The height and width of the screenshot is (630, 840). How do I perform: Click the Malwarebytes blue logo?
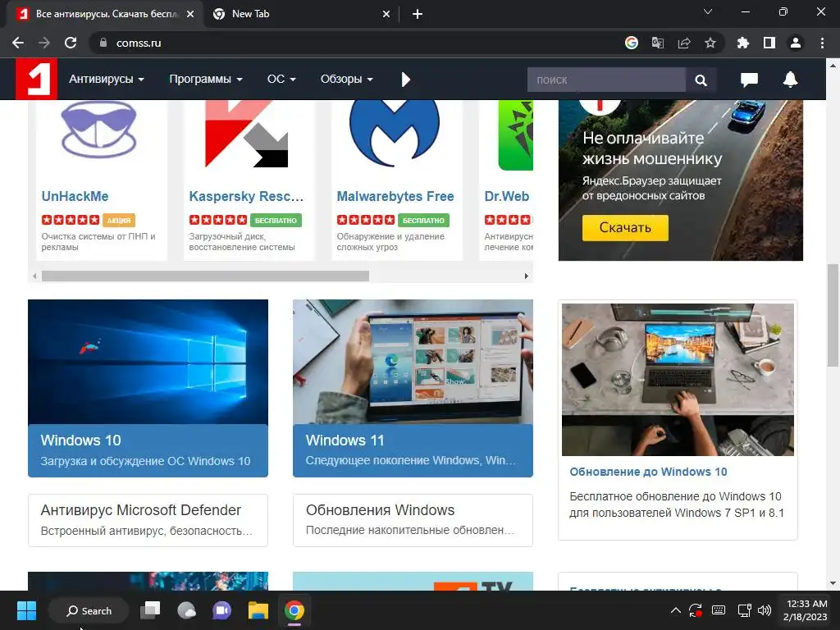(395, 133)
